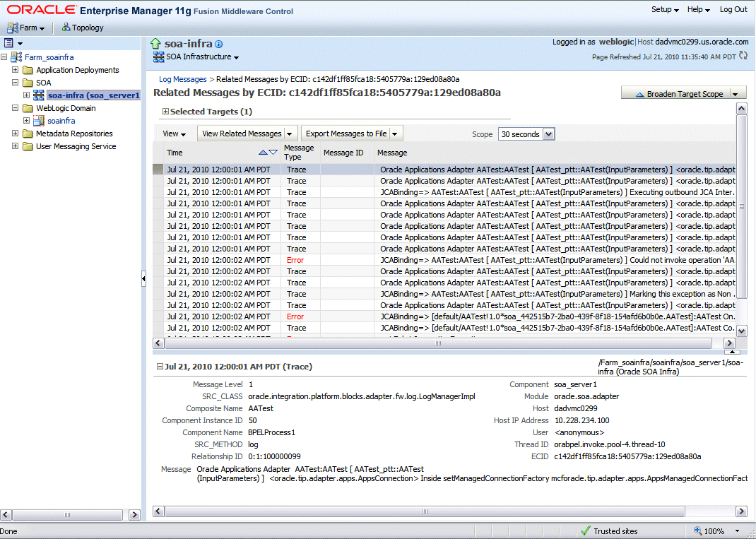This screenshot has width=756, height=539.
Task: Click the Farm_soainfra farm icon
Action: [16, 57]
